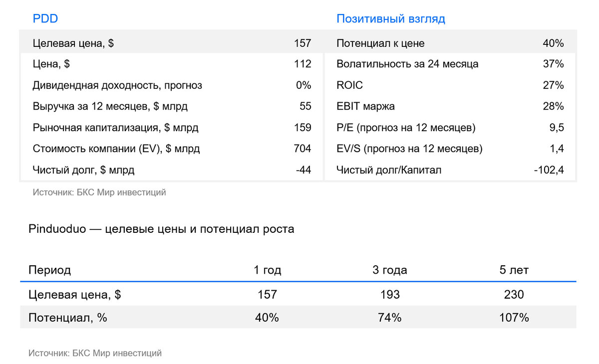
Task: Click the ROIC row label
Action: [349, 85]
